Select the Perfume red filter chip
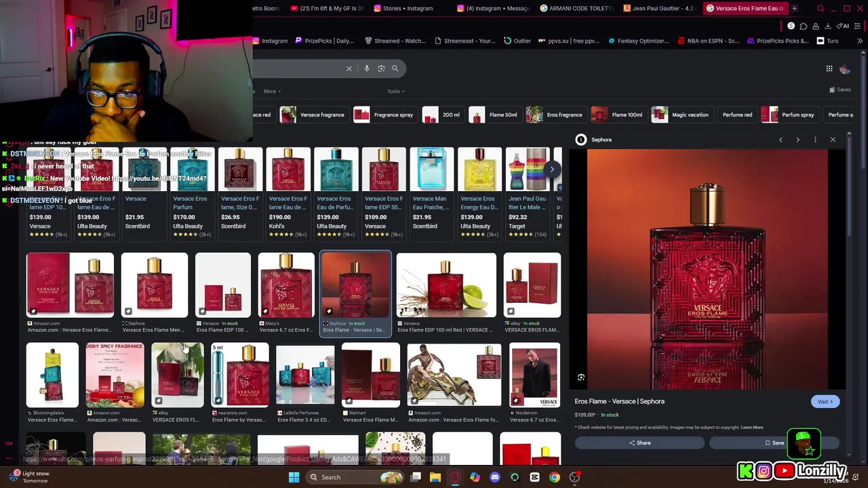The image size is (868, 488). click(737, 115)
